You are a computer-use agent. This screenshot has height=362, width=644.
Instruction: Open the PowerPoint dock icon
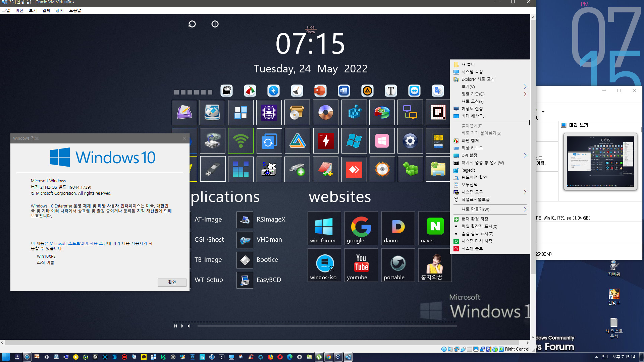[x=320, y=90]
